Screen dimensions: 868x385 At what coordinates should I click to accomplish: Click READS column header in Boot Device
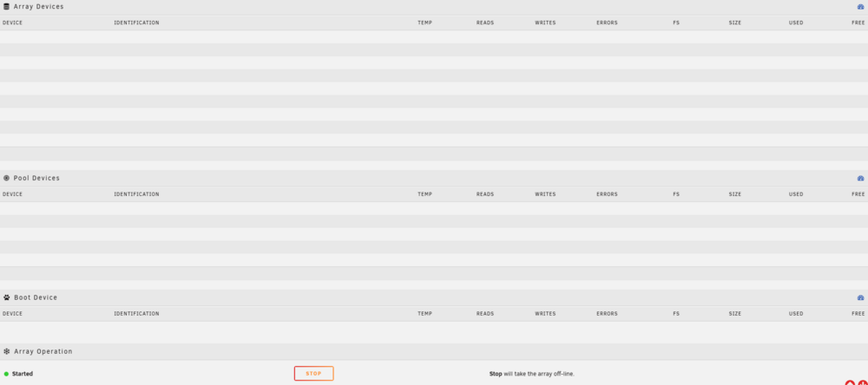tap(485, 314)
